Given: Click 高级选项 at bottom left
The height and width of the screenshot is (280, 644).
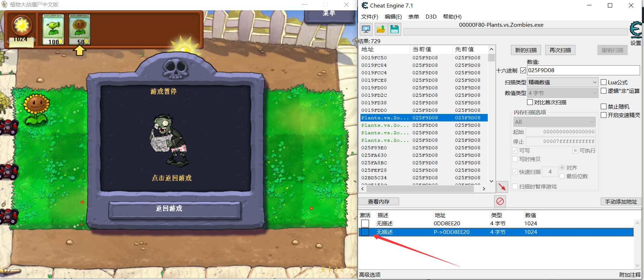Looking at the screenshot, I should tap(370, 275).
